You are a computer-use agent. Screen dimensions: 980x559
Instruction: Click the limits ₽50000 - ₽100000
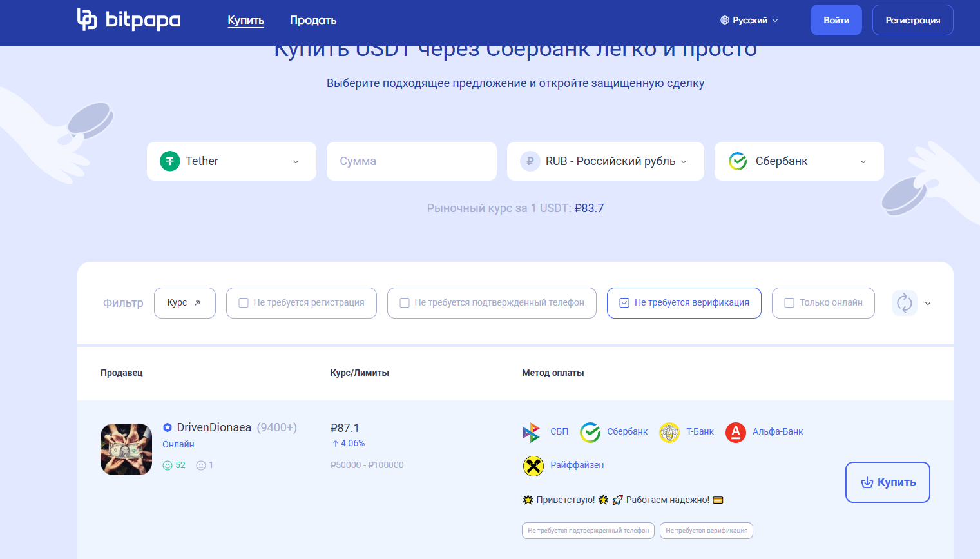(x=367, y=466)
